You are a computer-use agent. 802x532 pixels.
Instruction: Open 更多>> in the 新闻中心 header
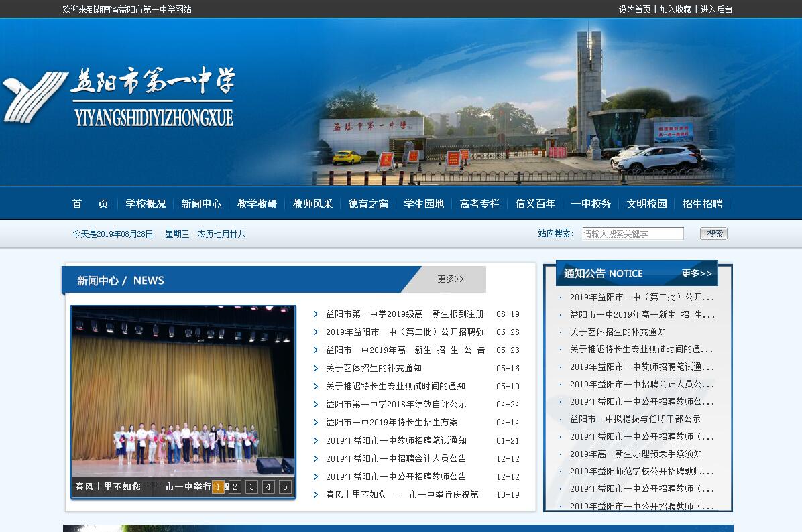point(451,279)
